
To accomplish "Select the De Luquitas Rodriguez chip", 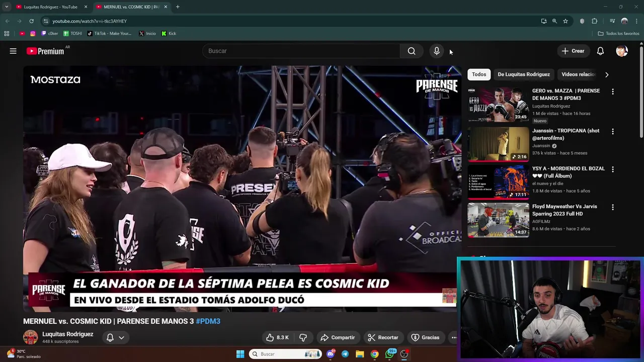I will coord(524,74).
